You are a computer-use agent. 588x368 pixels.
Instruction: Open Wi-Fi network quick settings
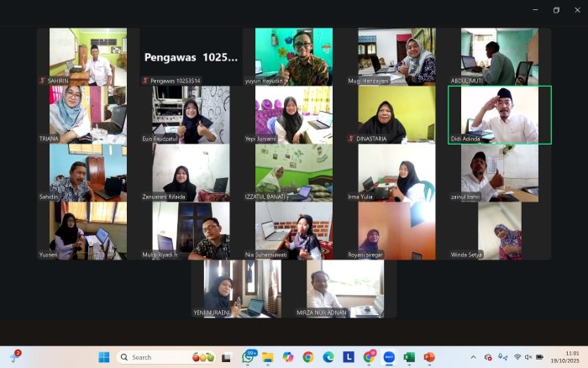click(517, 357)
